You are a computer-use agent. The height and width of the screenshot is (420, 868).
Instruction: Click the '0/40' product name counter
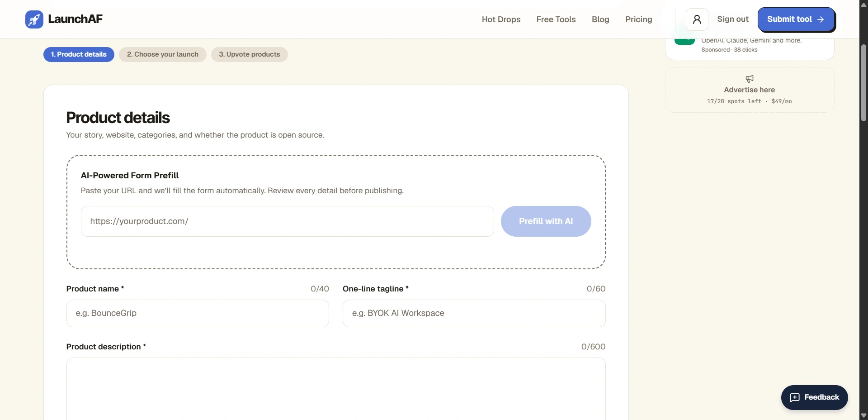[320, 289]
